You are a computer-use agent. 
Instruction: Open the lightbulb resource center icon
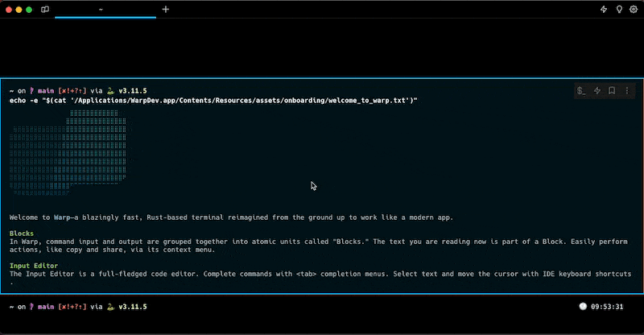click(x=619, y=9)
